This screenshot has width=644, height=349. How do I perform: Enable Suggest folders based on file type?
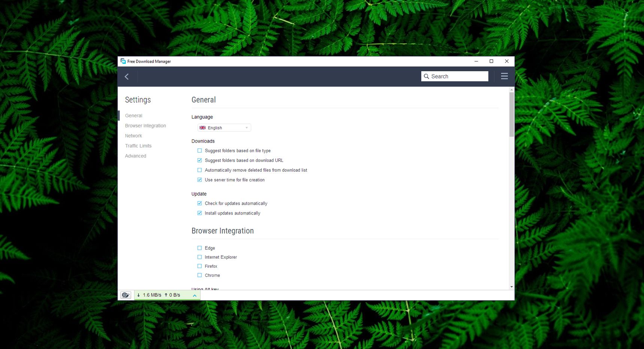tap(200, 151)
